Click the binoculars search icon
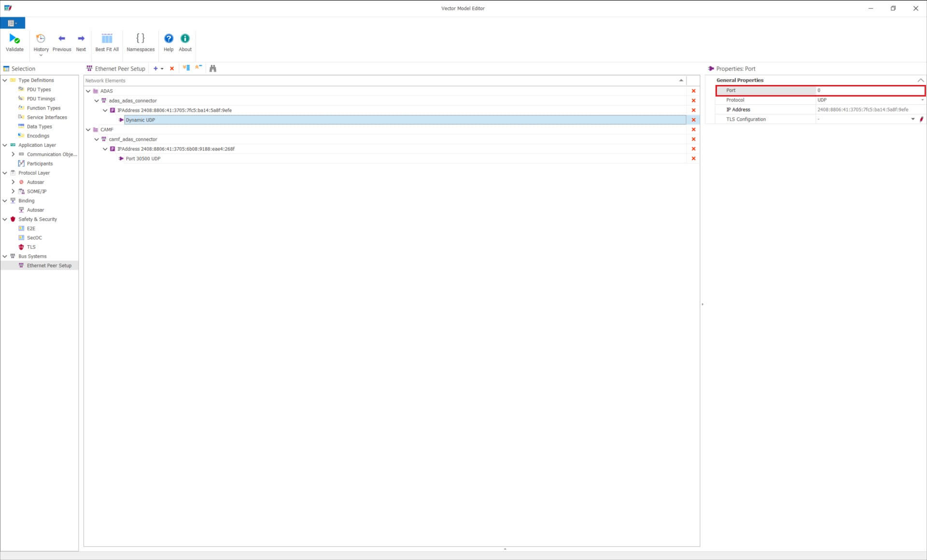Image resolution: width=927 pixels, height=560 pixels. tap(213, 69)
